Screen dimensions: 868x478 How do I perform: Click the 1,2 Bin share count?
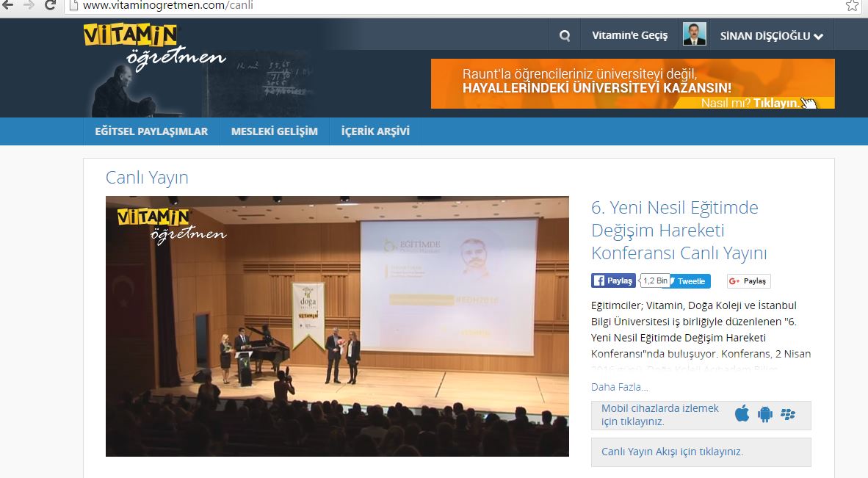[656, 280]
